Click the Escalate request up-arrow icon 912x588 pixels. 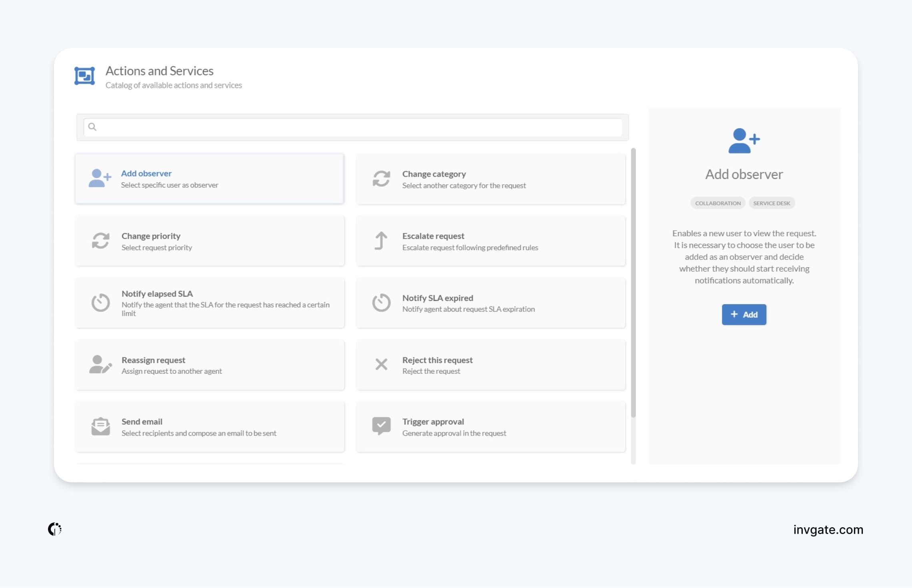381,241
